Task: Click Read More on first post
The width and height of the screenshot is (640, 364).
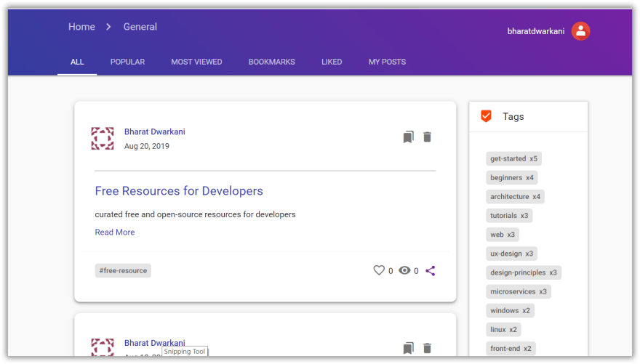Action: 115,232
